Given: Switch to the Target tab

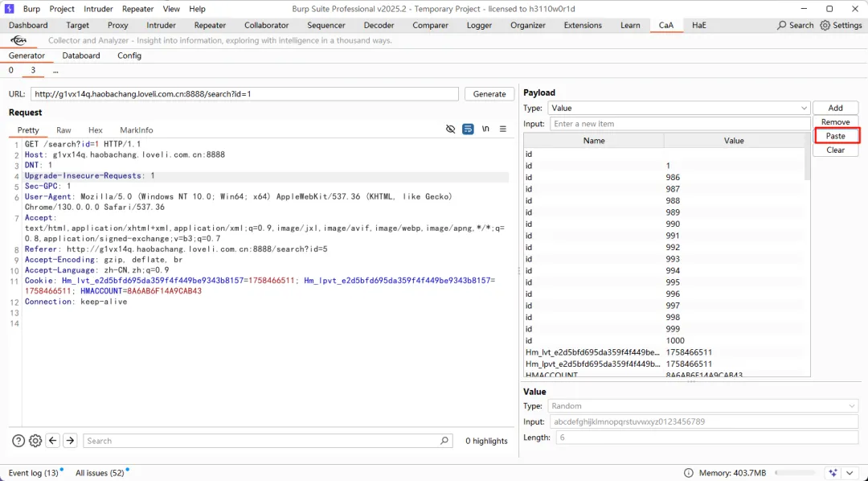Looking at the screenshot, I should [x=77, y=26].
